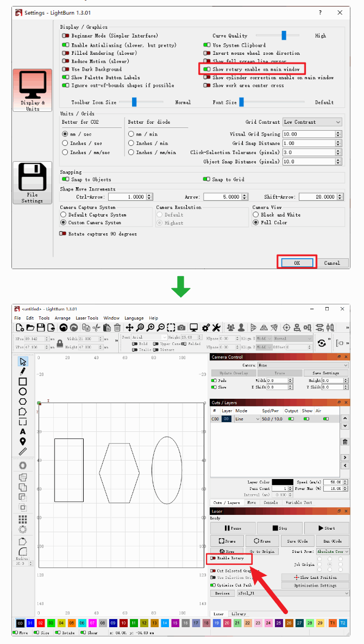Open the Grid Array tool icon

pos(23,520)
